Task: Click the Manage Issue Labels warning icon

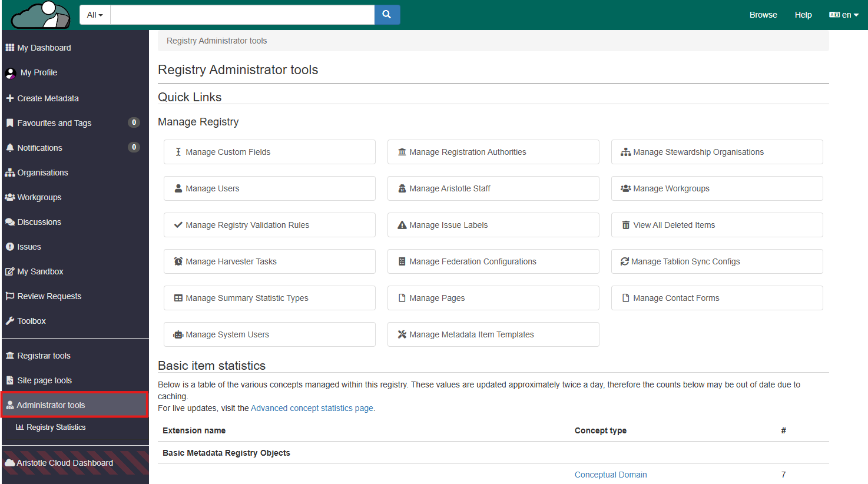Action: [402, 225]
